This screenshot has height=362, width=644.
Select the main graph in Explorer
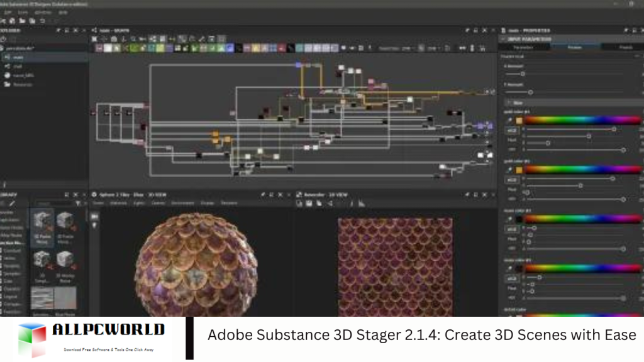pos(45,57)
